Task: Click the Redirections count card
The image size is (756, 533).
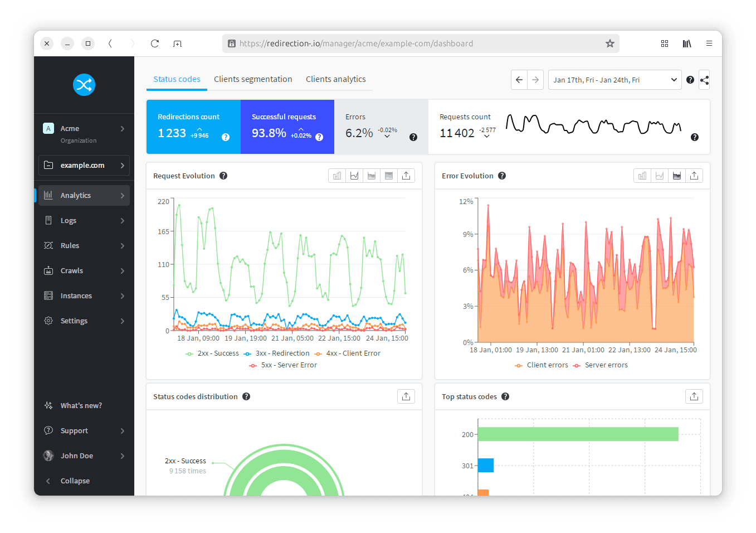Action: 193,127
